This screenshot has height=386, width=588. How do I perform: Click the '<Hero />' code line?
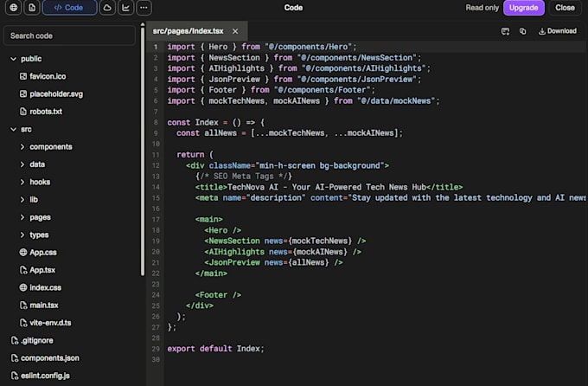click(223, 230)
